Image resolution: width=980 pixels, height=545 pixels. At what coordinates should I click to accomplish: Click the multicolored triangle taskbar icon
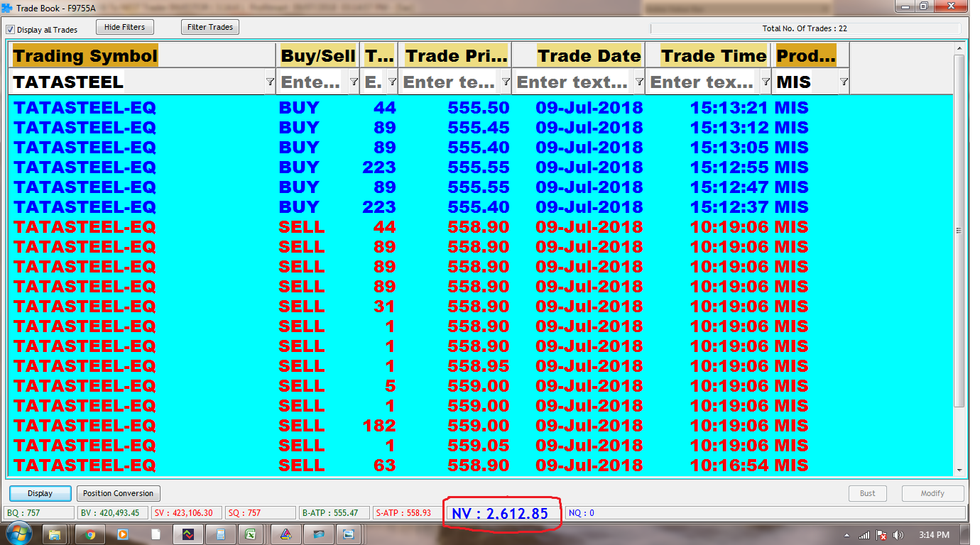[285, 534]
